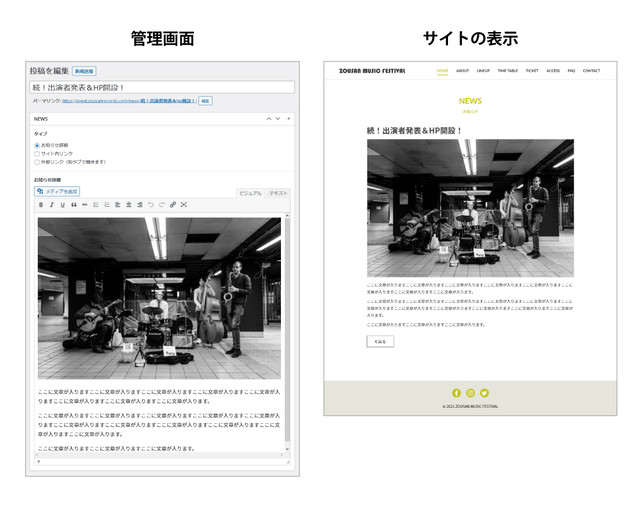This screenshot has height=525, width=640.
Task: Open ABOUT in site navigation
Action: (462, 71)
